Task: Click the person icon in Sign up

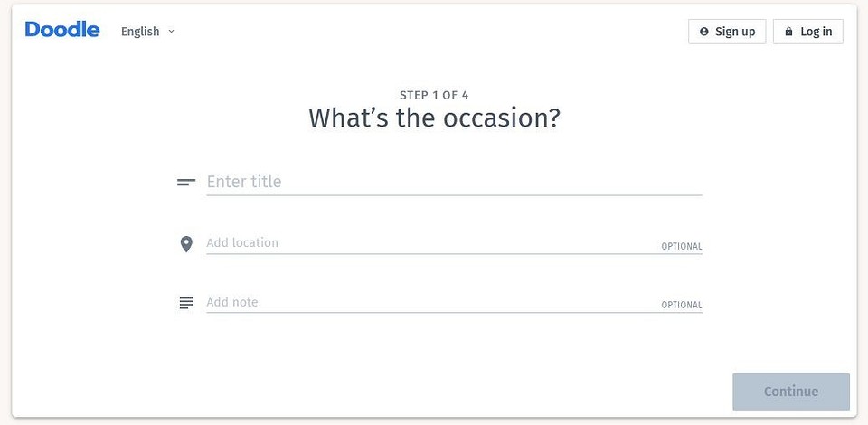Action: pyautogui.click(x=704, y=32)
